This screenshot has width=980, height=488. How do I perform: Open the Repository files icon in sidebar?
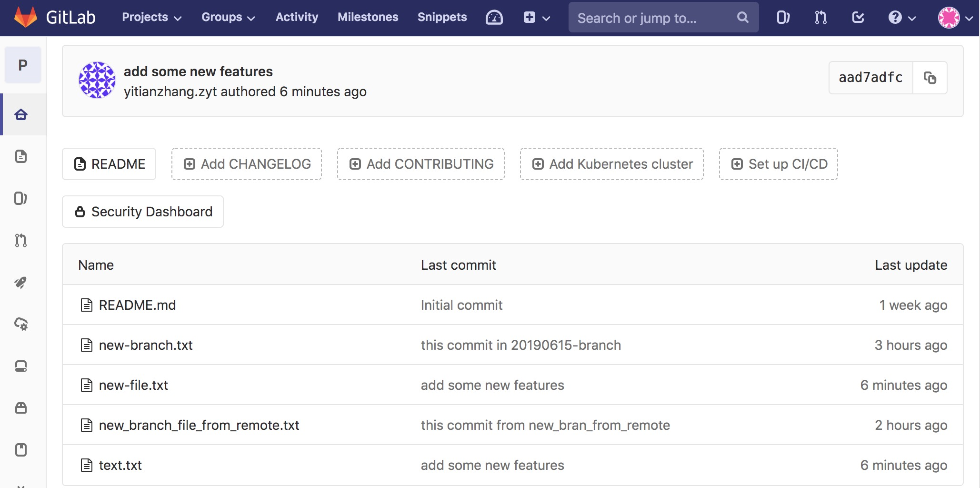coord(21,156)
